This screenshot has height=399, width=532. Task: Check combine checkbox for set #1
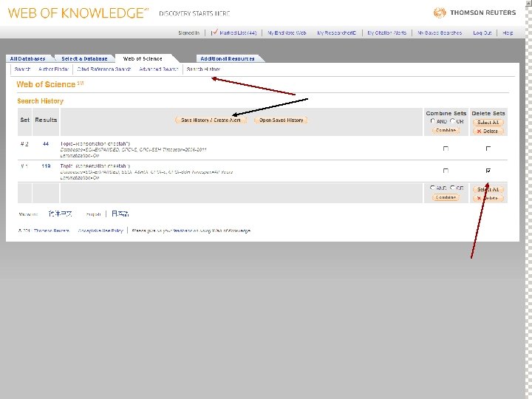(446, 171)
